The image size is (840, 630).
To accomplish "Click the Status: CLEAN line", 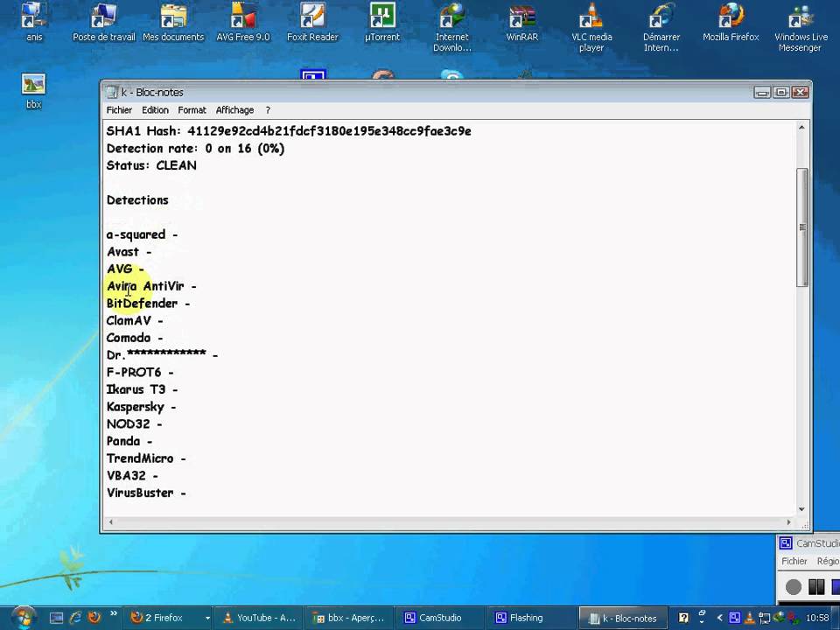I will (x=151, y=165).
